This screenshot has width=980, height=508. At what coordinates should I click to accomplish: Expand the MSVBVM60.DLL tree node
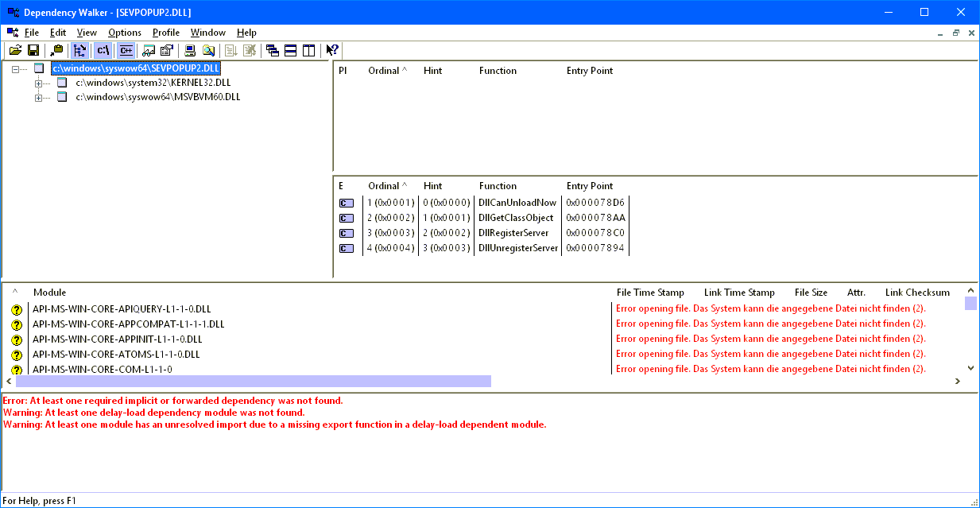tap(38, 97)
